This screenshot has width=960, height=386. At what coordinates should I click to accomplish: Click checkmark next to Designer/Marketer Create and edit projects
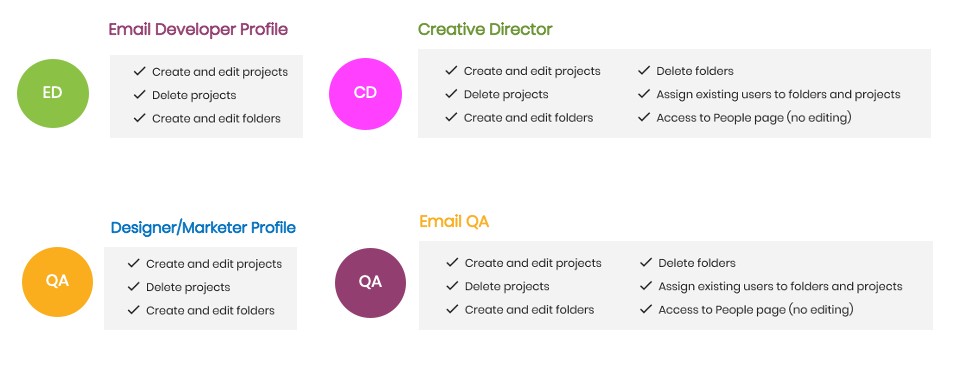tap(133, 263)
